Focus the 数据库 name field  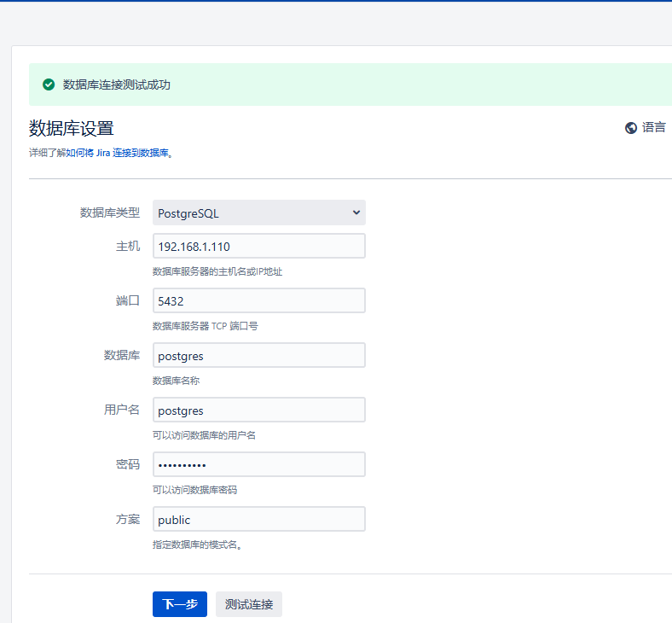tap(259, 355)
